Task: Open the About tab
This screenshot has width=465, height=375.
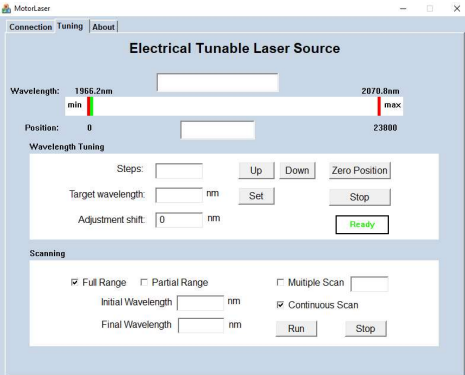Action: [104, 27]
